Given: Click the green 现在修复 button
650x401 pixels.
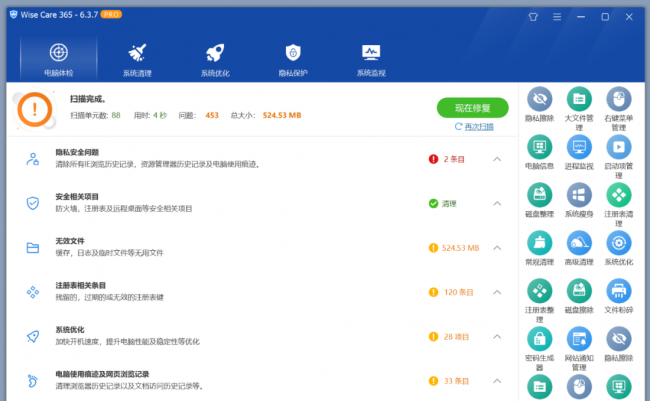Looking at the screenshot, I should click(x=473, y=108).
